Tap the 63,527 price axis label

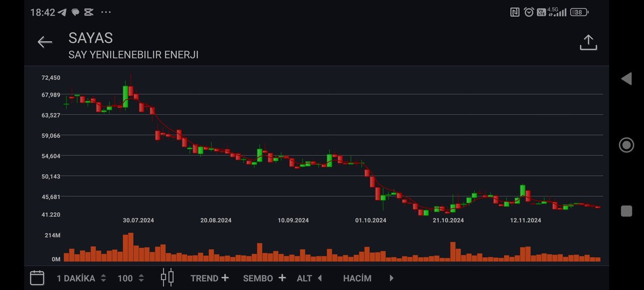(x=51, y=115)
